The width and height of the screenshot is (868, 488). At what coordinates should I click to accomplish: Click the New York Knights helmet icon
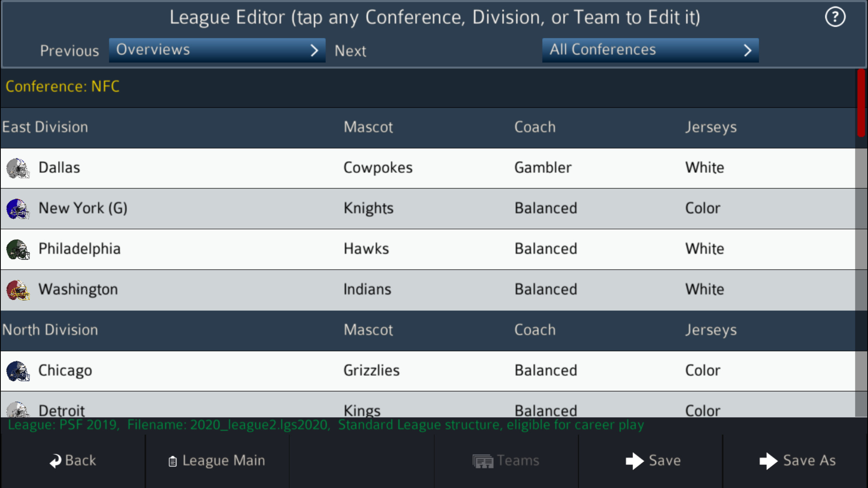tap(18, 209)
